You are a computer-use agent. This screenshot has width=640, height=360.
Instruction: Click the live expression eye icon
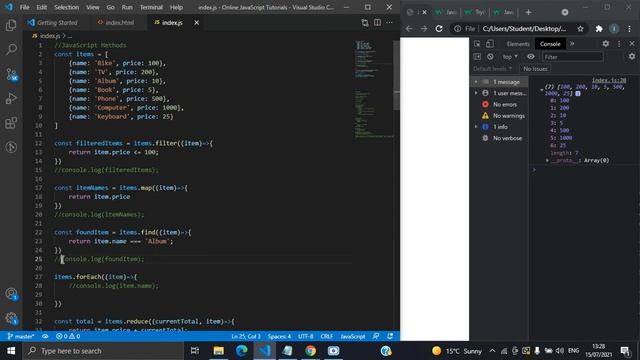(530, 57)
